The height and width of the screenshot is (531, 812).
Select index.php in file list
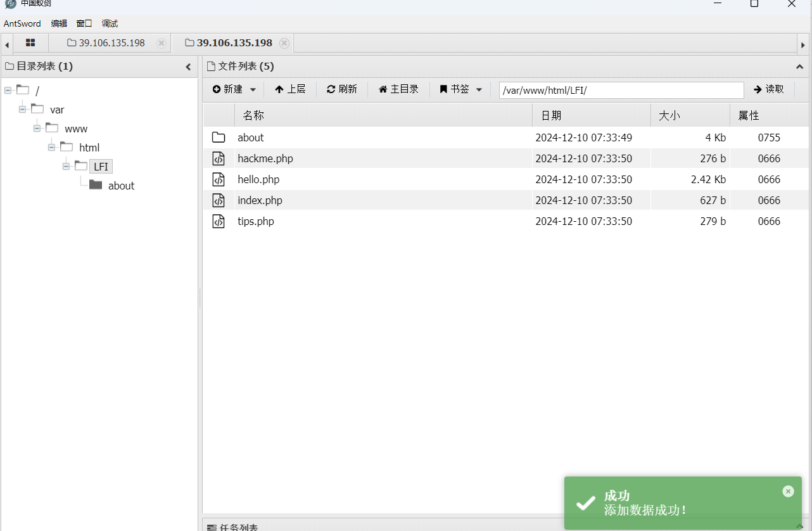coord(260,200)
